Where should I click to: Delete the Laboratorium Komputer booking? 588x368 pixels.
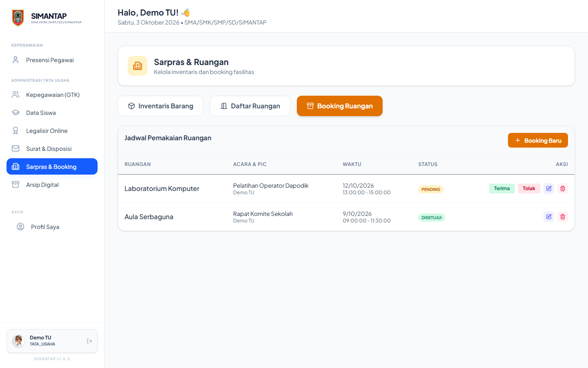(563, 188)
